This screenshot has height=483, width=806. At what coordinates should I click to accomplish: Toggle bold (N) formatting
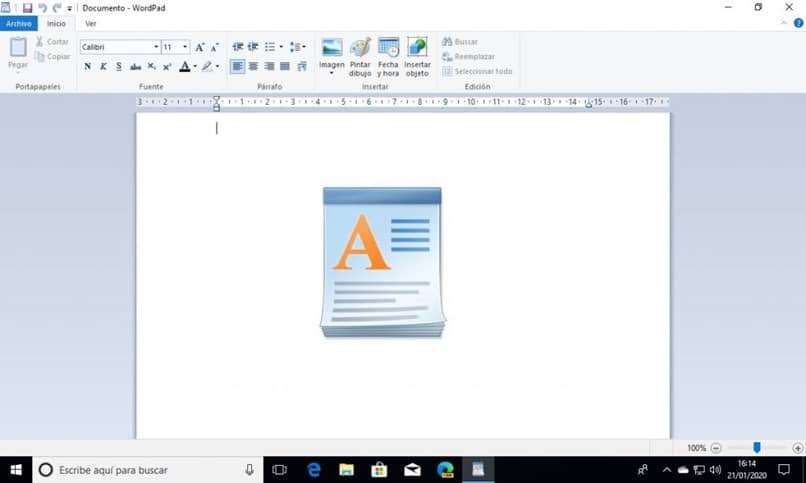pos(87,66)
